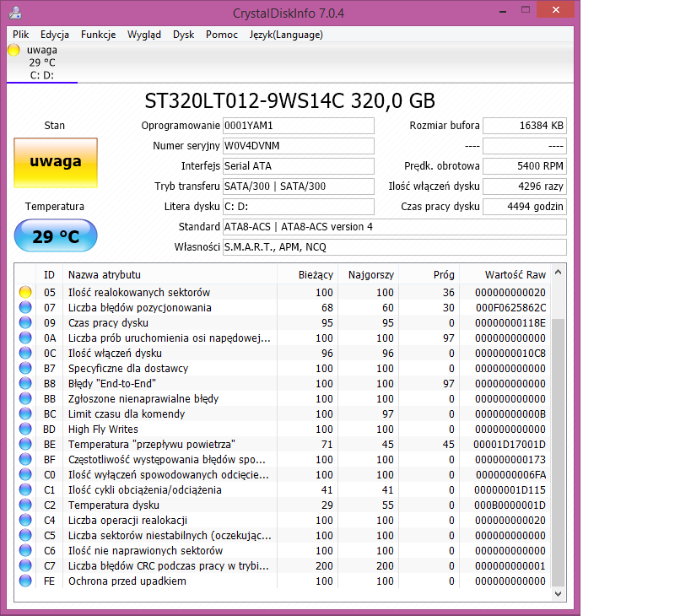Click blue status icon for attribute B8

pos(25,383)
